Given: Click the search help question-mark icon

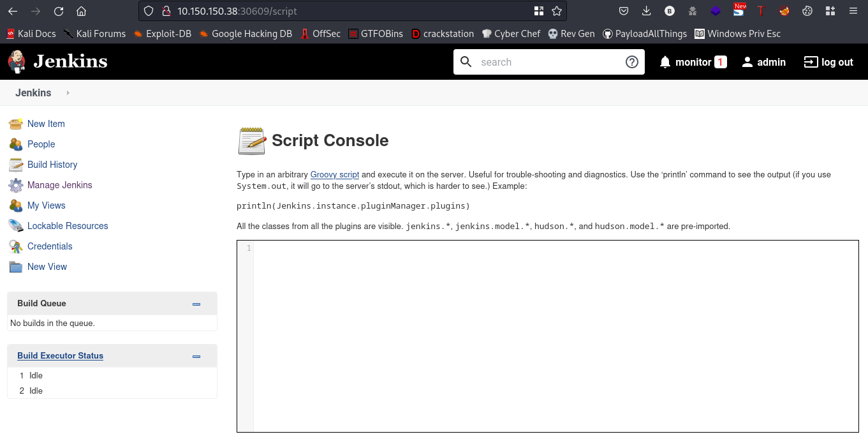Looking at the screenshot, I should point(632,62).
